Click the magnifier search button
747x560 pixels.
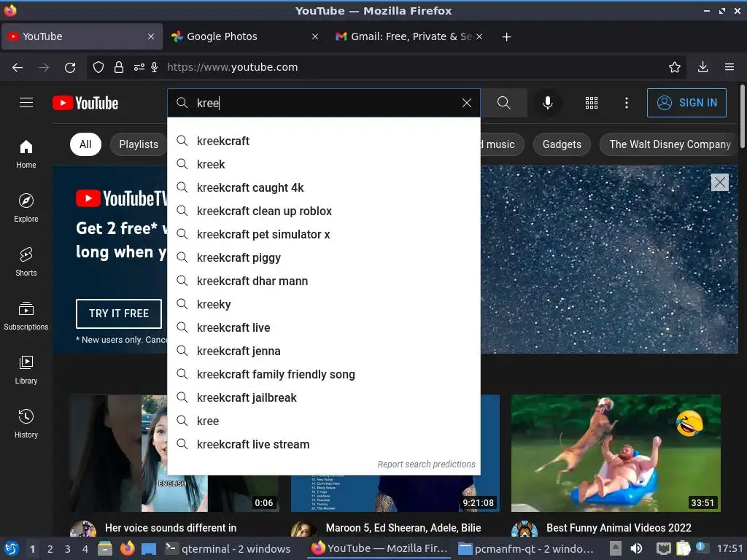503,103
